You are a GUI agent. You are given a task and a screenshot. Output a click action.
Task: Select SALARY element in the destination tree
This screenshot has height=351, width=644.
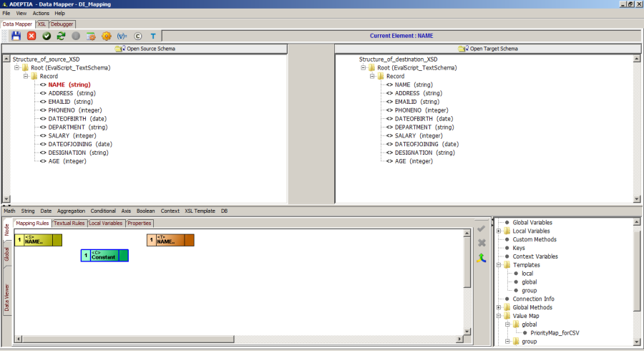pyautogui.click(x=406, y=135)
